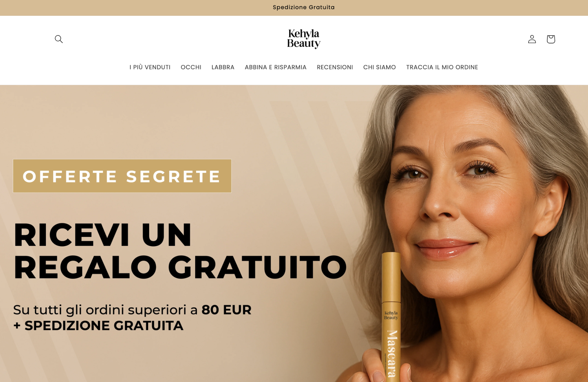Click + SPEDIZIONE GRATUITA hero text
The image size is (588, 382).
pyautogui.click(x=98, y=326)
